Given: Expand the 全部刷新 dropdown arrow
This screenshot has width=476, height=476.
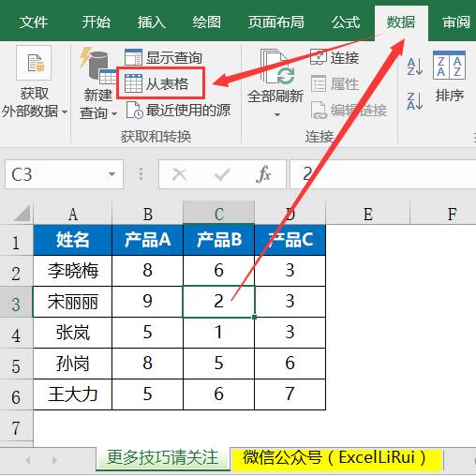Looking at the screenshot, I should pos(276,115).
